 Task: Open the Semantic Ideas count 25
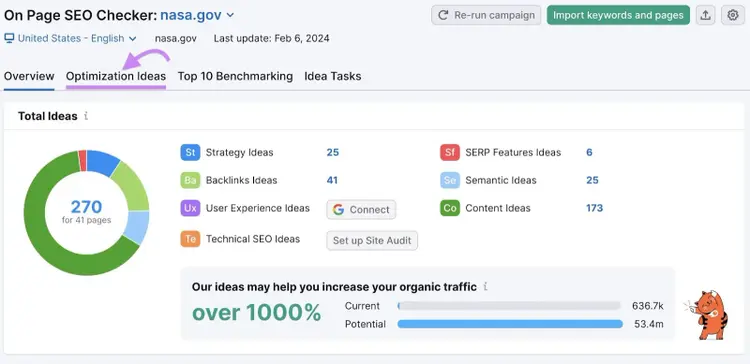click(x=592, y=180)
